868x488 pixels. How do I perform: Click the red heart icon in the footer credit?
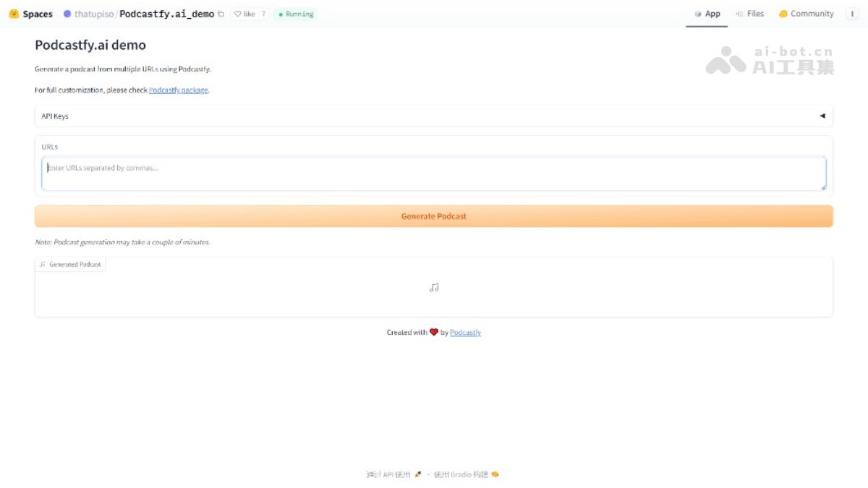pyautogui.click(x=434, y=333)
